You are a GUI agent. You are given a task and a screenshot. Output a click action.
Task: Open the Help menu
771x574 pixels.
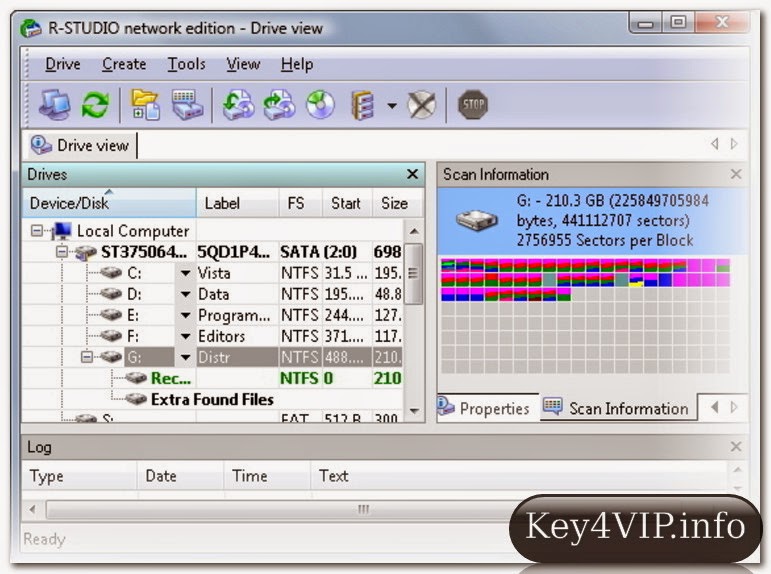pyautogui.click(x=297, y=64)
